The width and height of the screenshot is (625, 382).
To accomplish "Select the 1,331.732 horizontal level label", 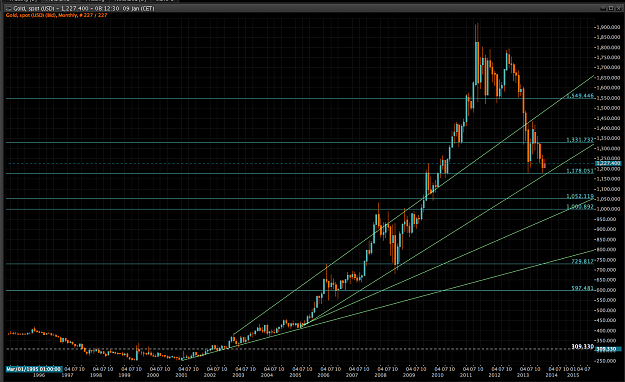I will [580, 140].
